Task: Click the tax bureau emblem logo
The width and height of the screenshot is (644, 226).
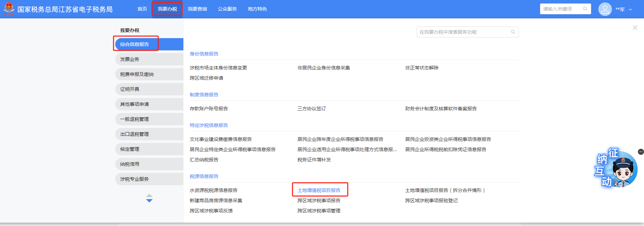Action: pos(9,9)
